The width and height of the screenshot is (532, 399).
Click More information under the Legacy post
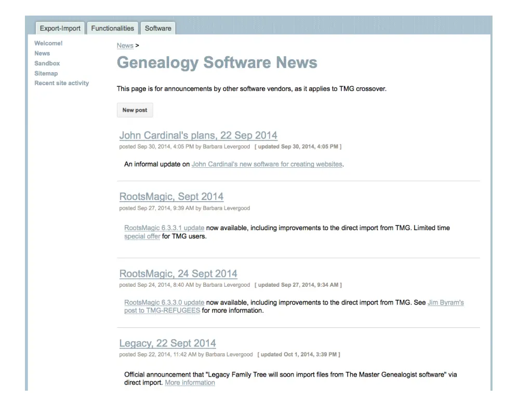190,383
